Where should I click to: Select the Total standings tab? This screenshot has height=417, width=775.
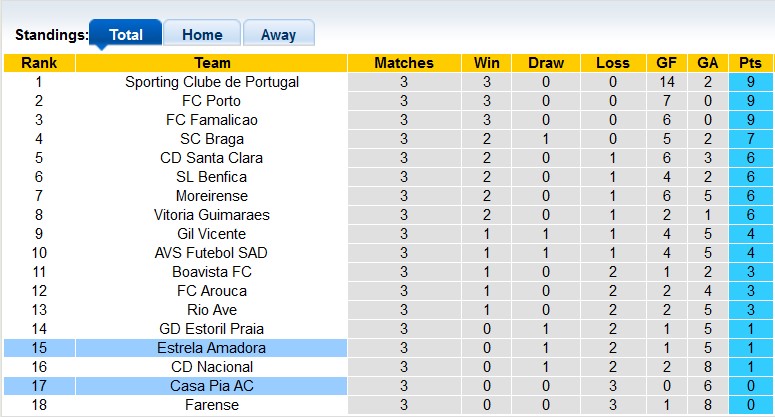(x=126, y=34)
